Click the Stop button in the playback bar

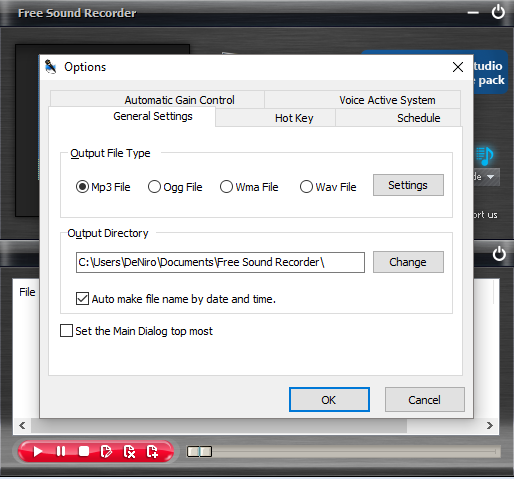(x=84, y=452)
